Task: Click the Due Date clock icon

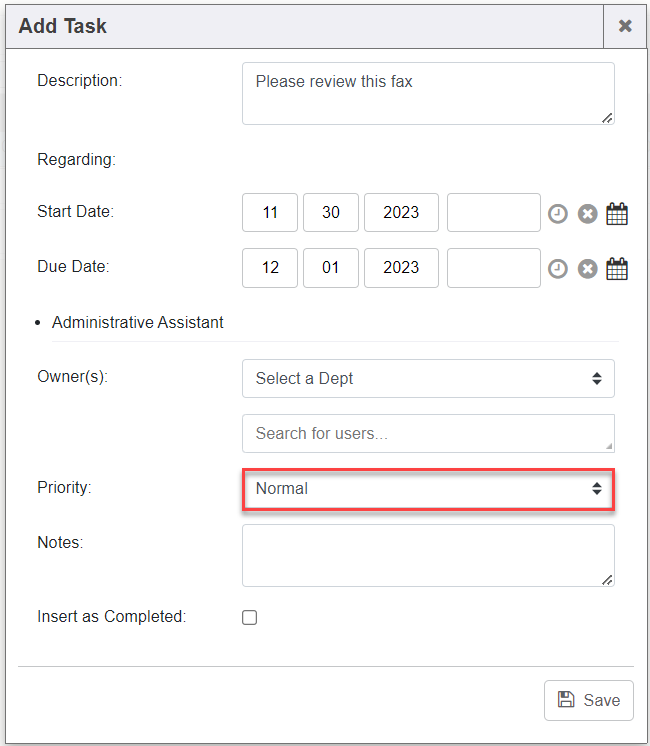Action: [x=558, y=268]
